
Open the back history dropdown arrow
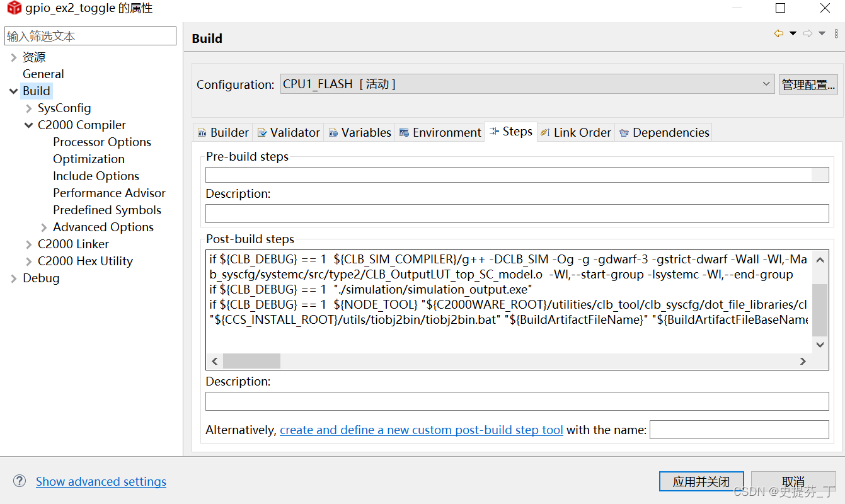pos(793,33)
